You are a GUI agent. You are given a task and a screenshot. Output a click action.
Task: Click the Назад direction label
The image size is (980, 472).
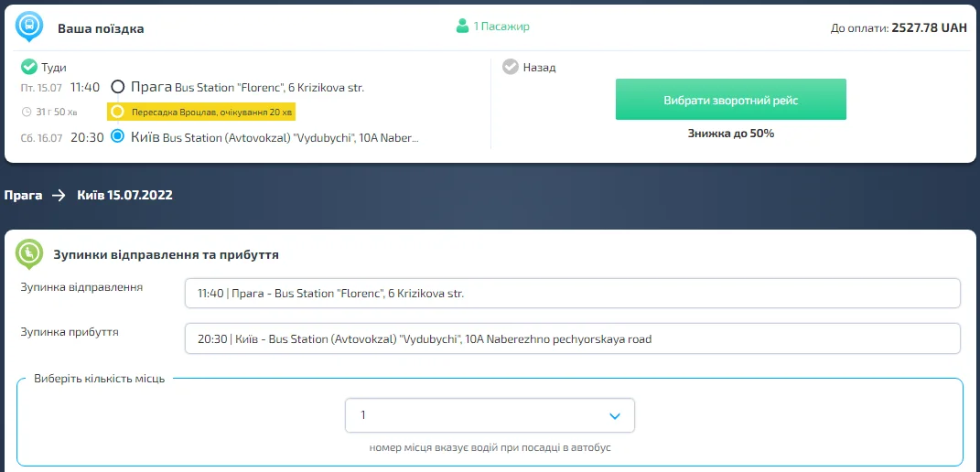(x=539, y=68)
